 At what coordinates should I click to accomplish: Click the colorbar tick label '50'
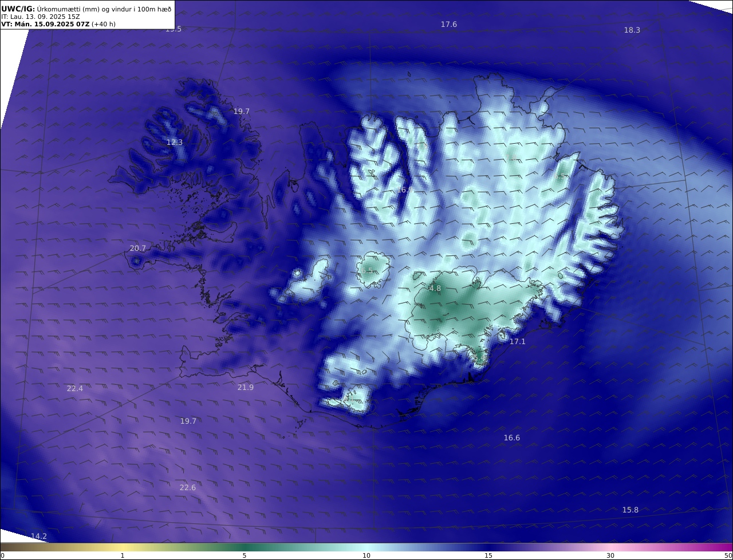[728, 555]
